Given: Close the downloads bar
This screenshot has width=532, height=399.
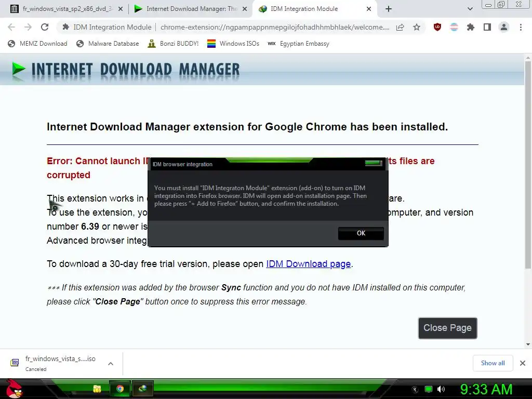Looking at the screenshot, I should click(523, 363).
